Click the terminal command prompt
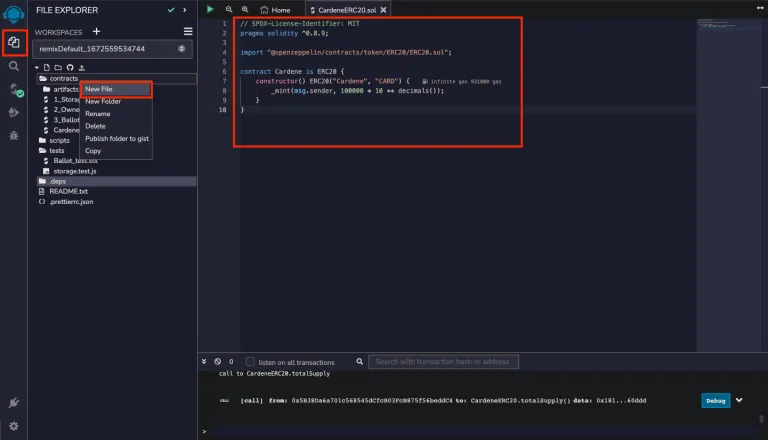Image resolution: width=768 pixels, height=440 pixels. point(204,432)
